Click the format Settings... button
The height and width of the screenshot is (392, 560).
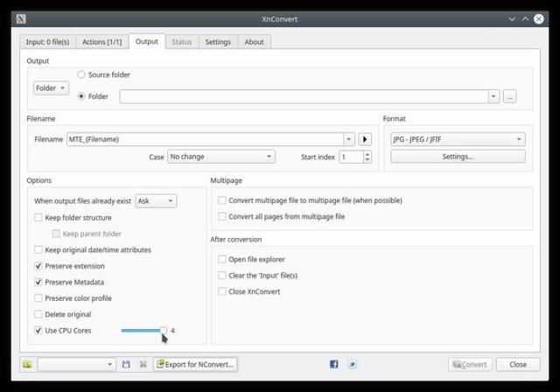(x=458, y=157)
